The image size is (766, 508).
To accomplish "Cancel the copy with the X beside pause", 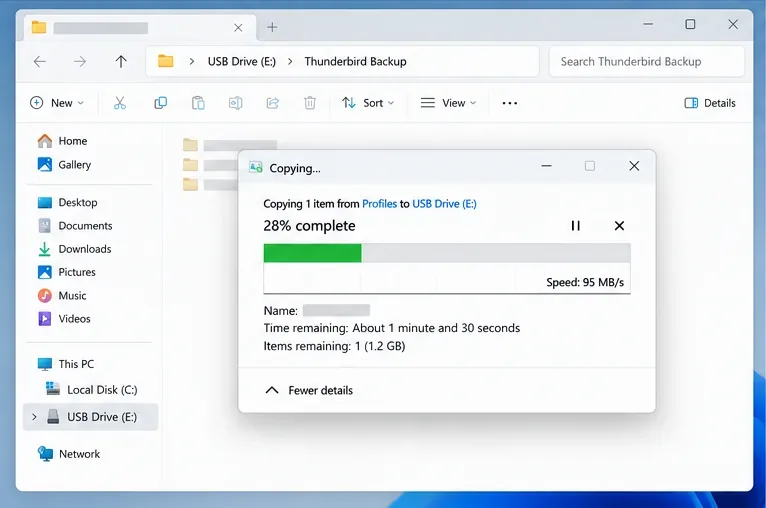I will click(619, 226).
